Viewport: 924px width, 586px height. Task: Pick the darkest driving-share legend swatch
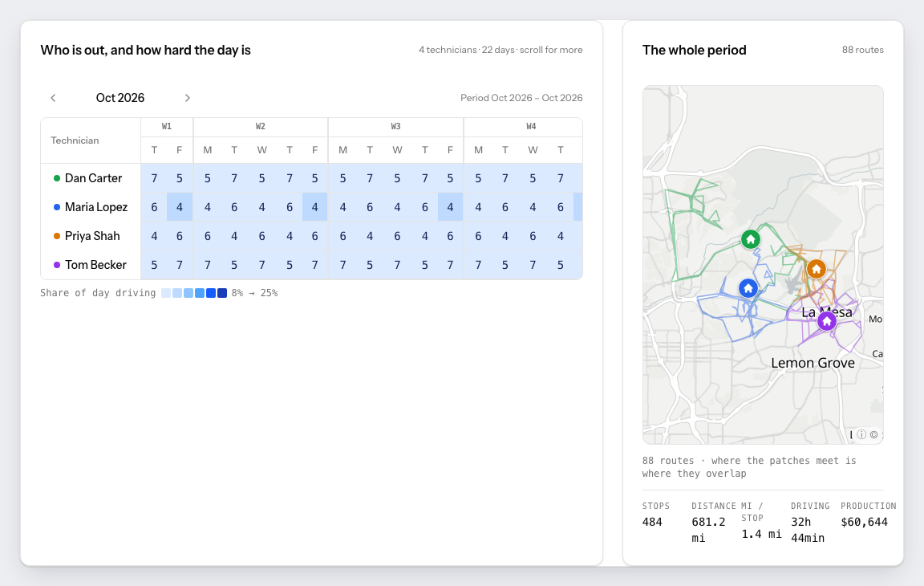point(222,293)
